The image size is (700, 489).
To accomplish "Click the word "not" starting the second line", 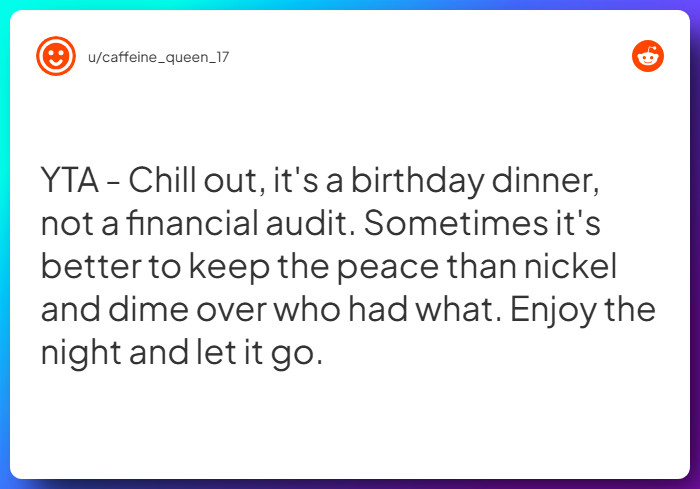I will point(67,224).
